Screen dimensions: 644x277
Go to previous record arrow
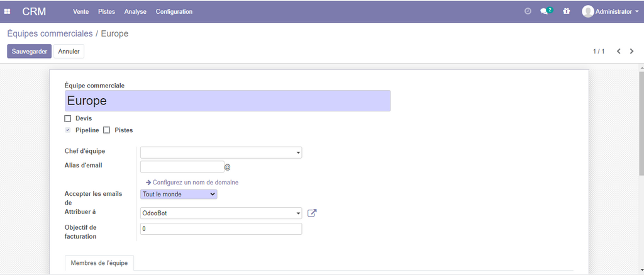click(x=619, y=51)
